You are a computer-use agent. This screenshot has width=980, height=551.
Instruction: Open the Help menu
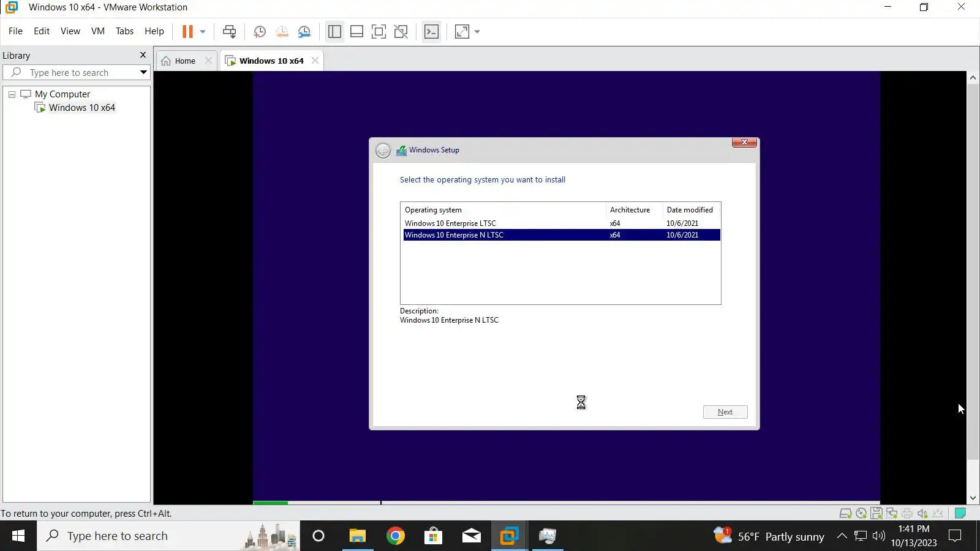[154, 31]
